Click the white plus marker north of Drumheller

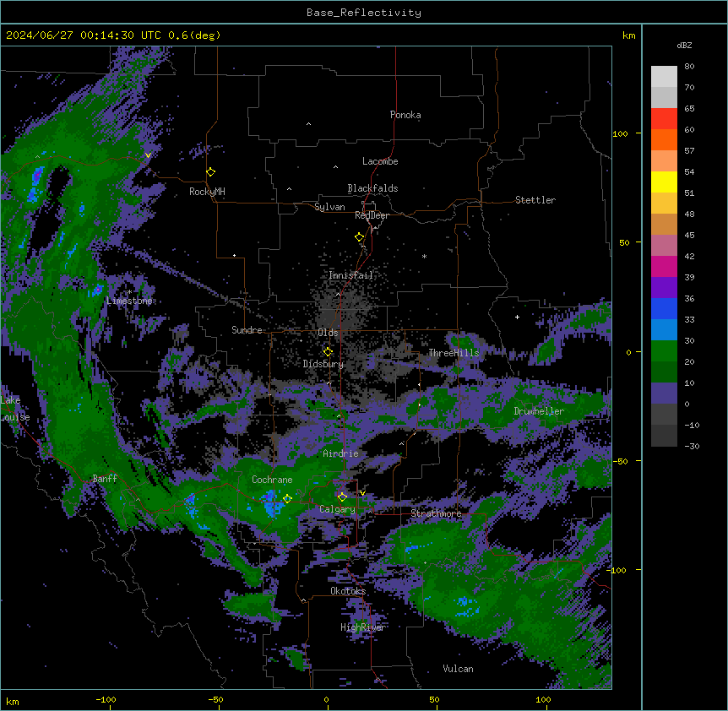tap(517, 317)
